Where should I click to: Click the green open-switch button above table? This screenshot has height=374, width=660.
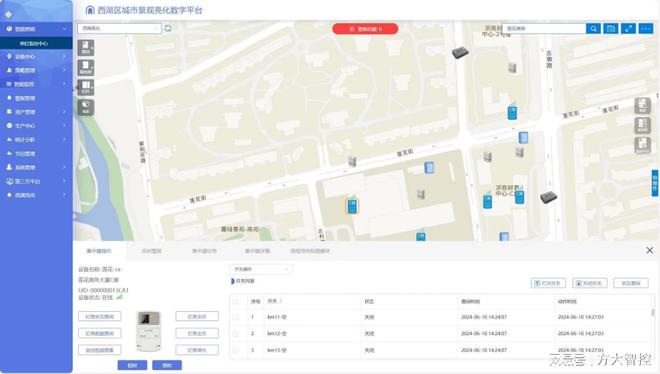tap(548, 283)
